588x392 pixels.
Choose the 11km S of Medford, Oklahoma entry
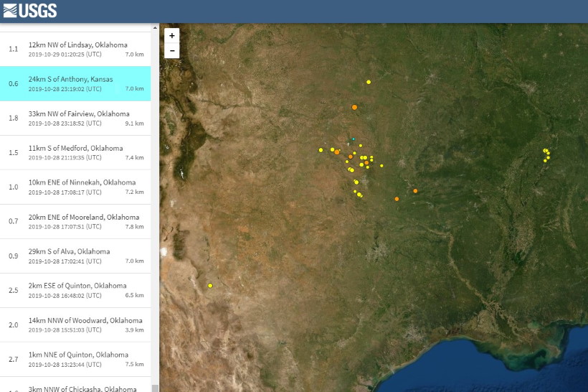(77, 152)
